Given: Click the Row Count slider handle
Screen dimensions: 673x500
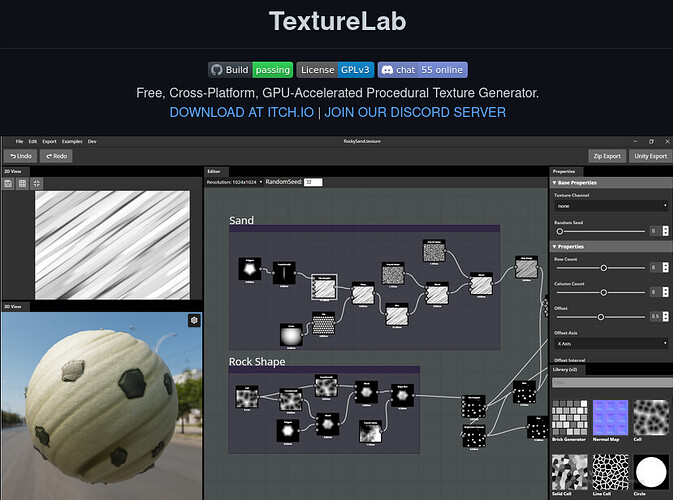Looking at the screenshot, I should point(603,268).
